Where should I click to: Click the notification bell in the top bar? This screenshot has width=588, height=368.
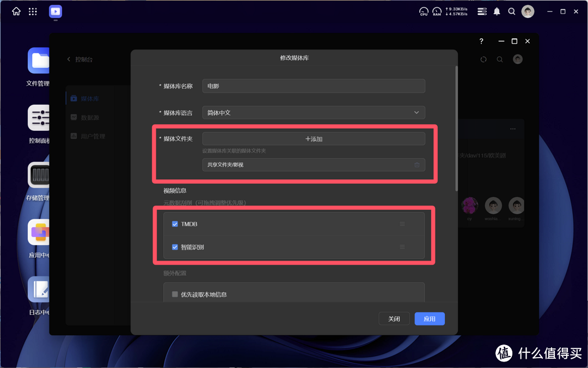[497, 11]
